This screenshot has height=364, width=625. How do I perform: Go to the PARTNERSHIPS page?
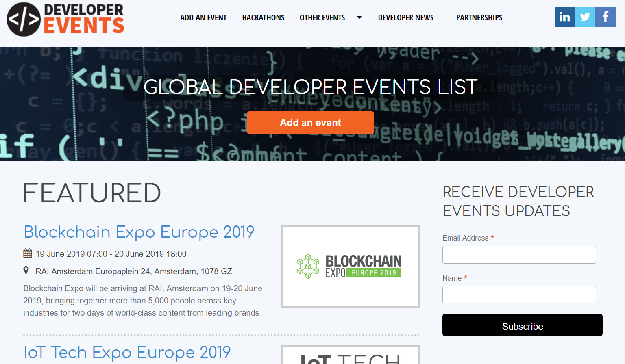click(x=479, y=17)
